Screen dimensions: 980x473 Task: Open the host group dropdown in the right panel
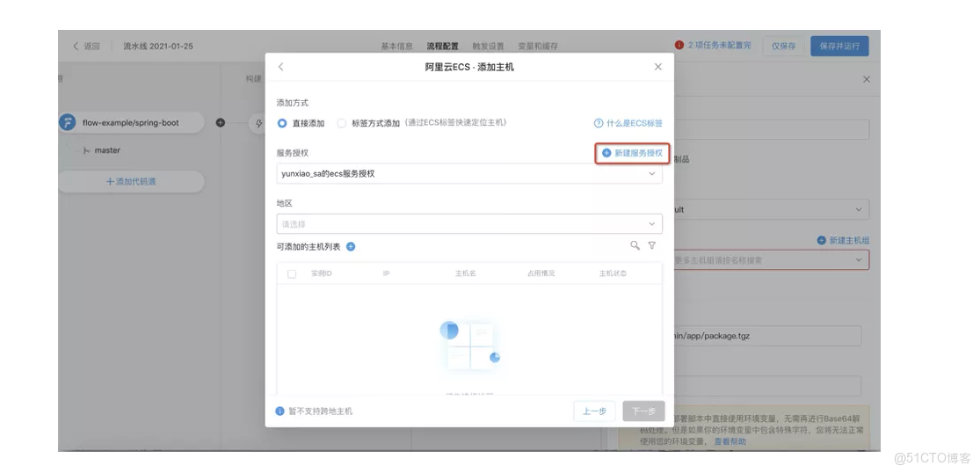[x=771, y=260]
